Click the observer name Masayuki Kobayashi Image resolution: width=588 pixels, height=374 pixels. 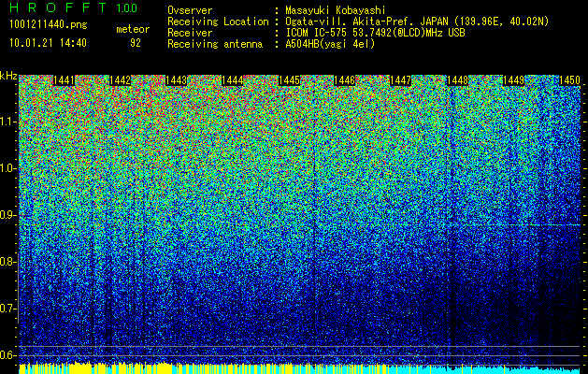(x=336, y=10)
